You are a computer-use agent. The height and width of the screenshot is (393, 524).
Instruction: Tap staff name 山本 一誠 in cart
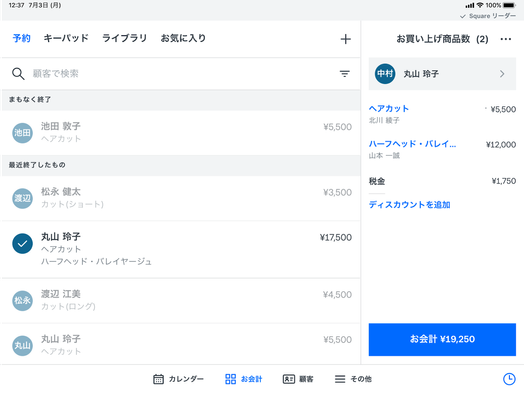click(384, 156)
